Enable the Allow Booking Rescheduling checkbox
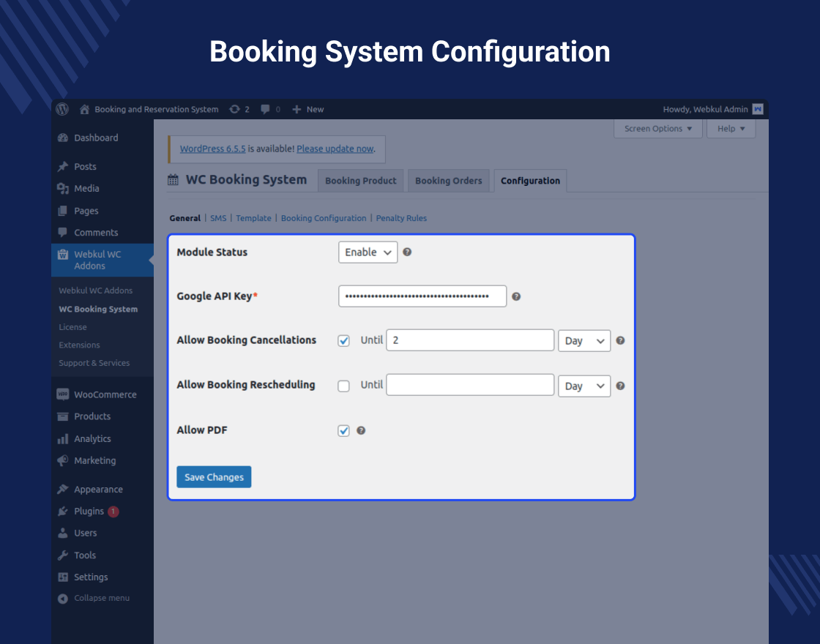Image resolution: width=820 pixels, height=644 pixels. (x=343, y=386)
